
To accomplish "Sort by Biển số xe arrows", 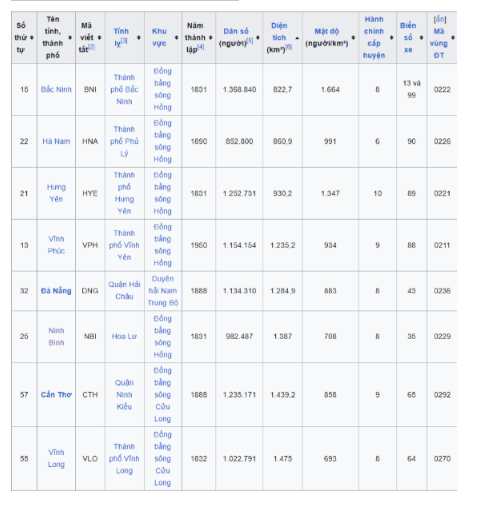I will click(x=421, y=38).
